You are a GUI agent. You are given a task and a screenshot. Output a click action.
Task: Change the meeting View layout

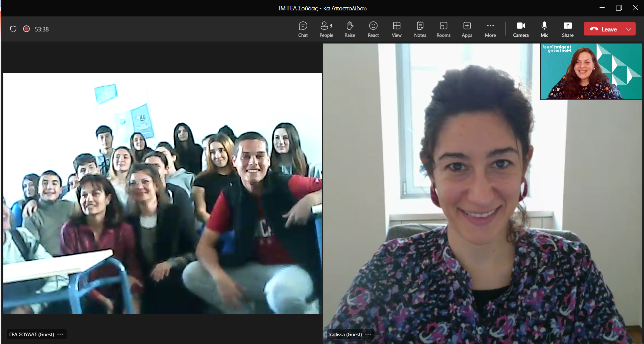[397, 29]
